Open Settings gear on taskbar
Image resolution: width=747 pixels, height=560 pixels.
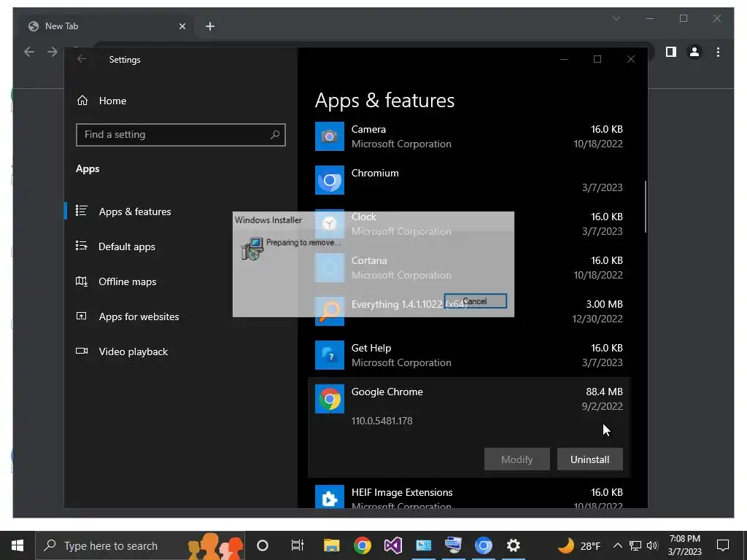click(513, 545)
